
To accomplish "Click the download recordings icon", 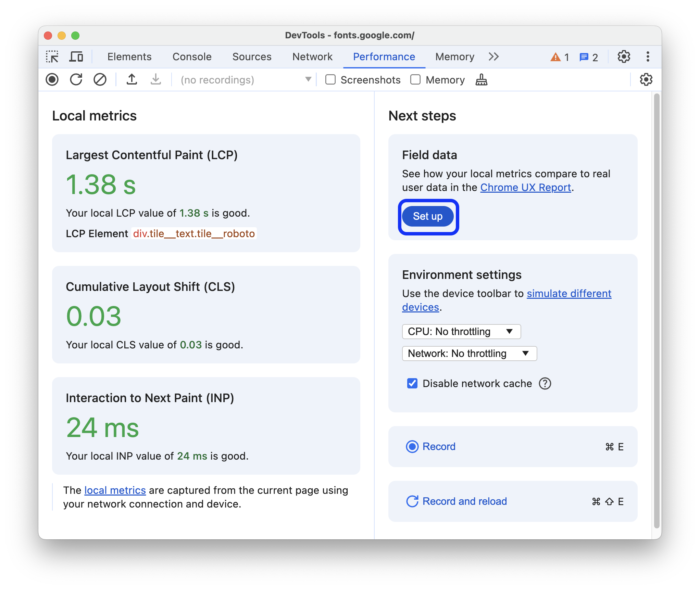I will point(155,80).
